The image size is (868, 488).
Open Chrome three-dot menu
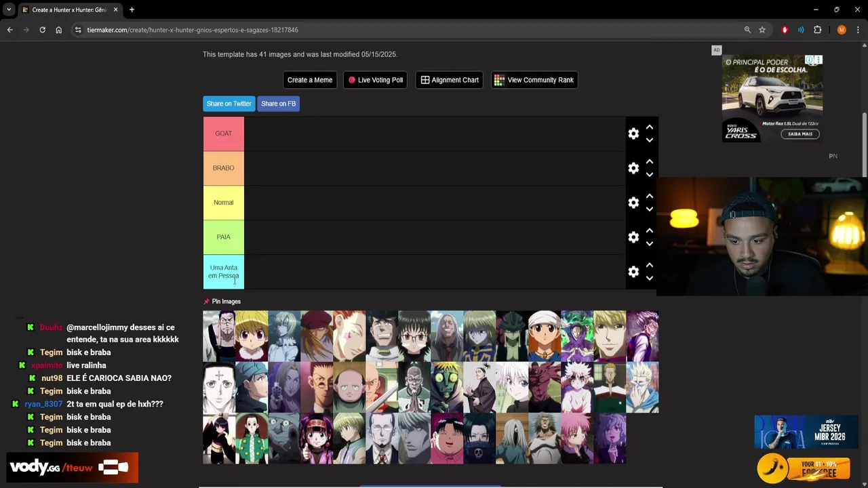click(858, 30)
